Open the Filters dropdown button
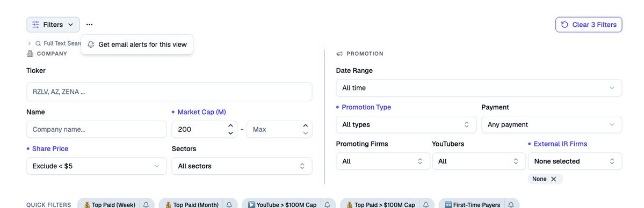This screenshot has height=208, width=644. point(53,25)
